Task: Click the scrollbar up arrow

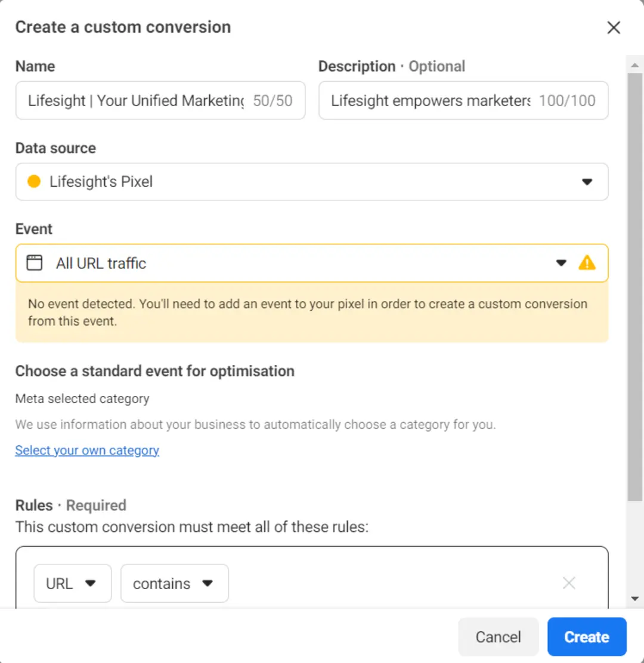Action: [634, 65]
